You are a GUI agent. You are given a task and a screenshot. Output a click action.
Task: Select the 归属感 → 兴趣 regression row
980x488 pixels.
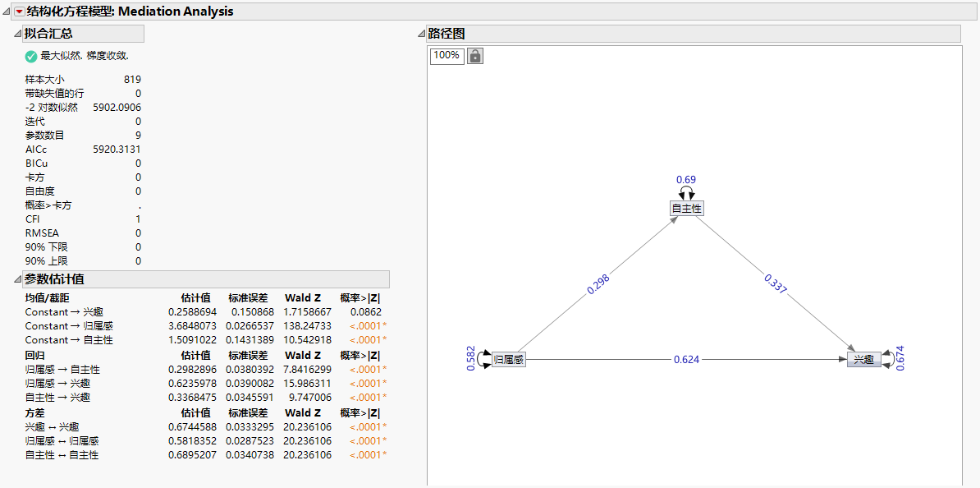206,384
